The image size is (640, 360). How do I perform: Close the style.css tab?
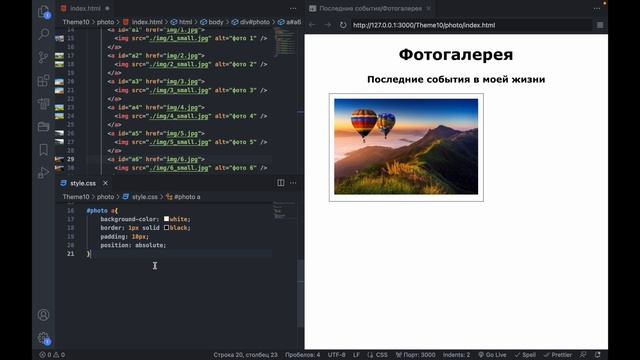(105, 183)
